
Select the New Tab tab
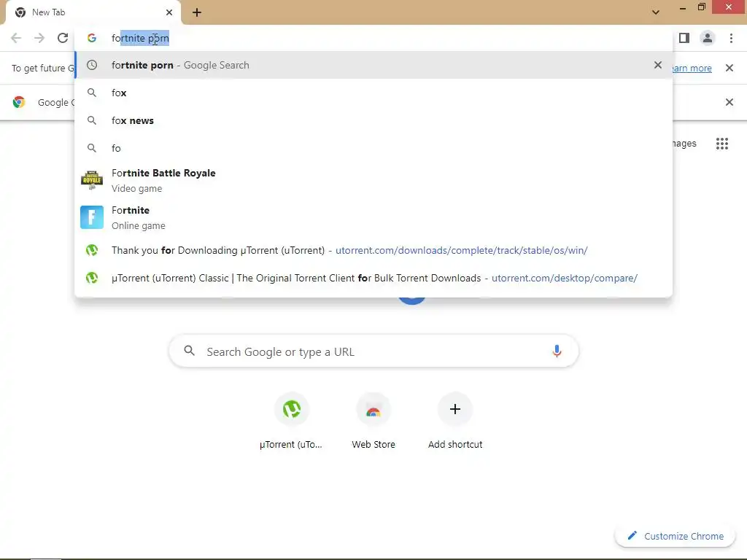[x=93, y=12]
